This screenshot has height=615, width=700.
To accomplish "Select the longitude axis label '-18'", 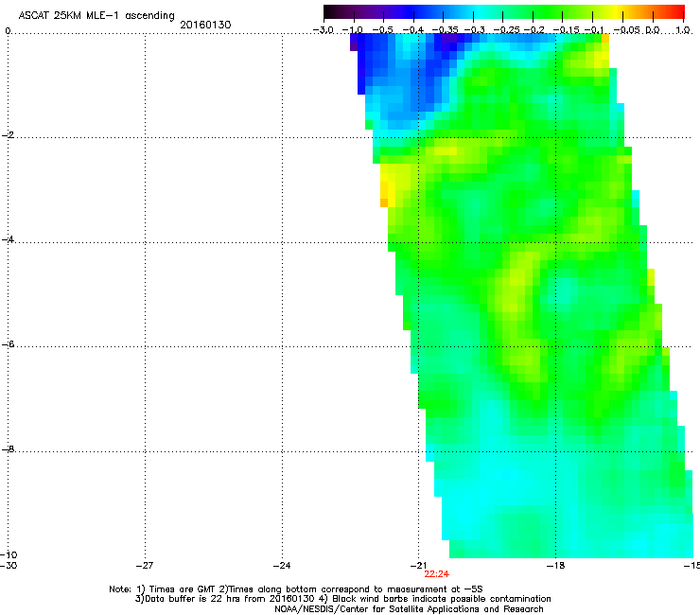I will (555, 566).
